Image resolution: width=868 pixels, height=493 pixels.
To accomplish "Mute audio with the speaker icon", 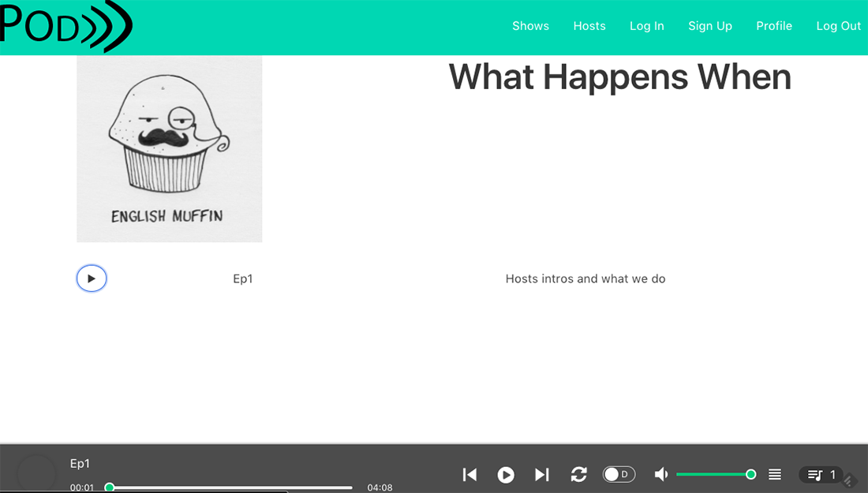I will (x=661, y=474).
